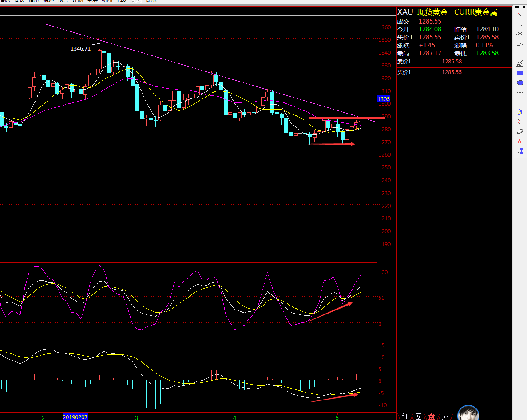The width and height of the screenshot is (527, 420).
Task: Click the 1190 price axis label
Action: (384, 244)
